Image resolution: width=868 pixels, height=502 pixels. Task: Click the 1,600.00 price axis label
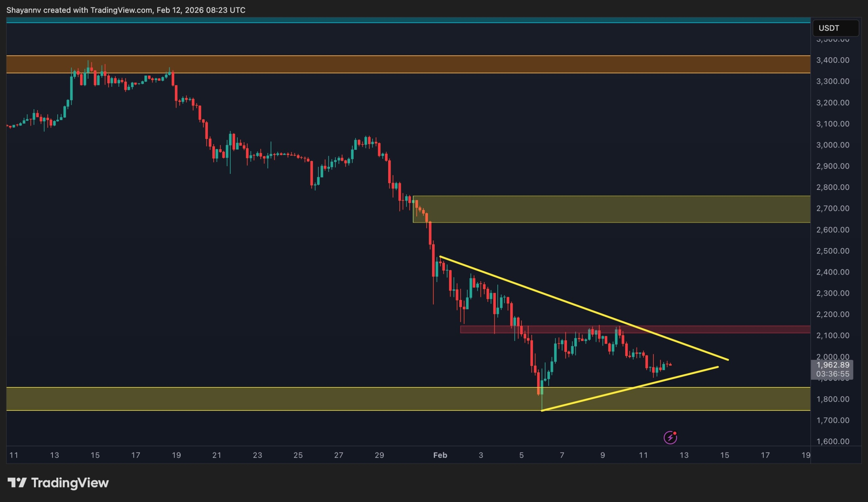(832, 441)
